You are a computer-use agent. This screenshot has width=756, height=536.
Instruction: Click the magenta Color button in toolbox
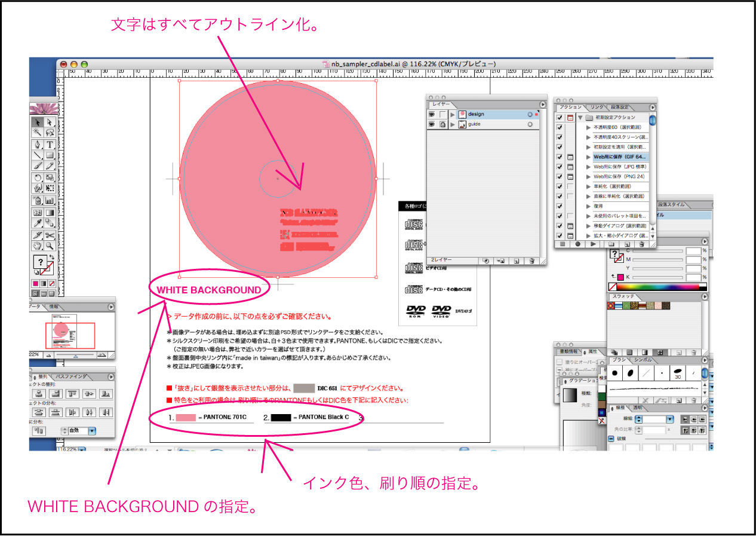point(35,283)
